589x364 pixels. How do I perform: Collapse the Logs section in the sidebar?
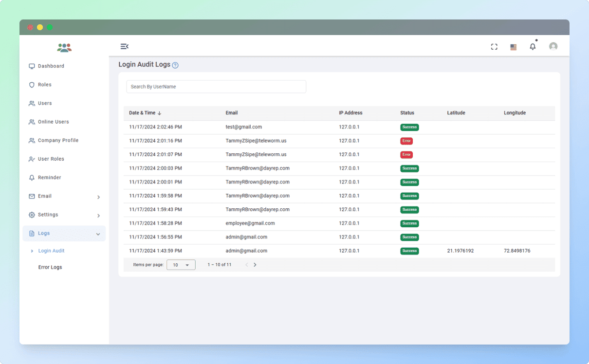(x=64, y=234)
